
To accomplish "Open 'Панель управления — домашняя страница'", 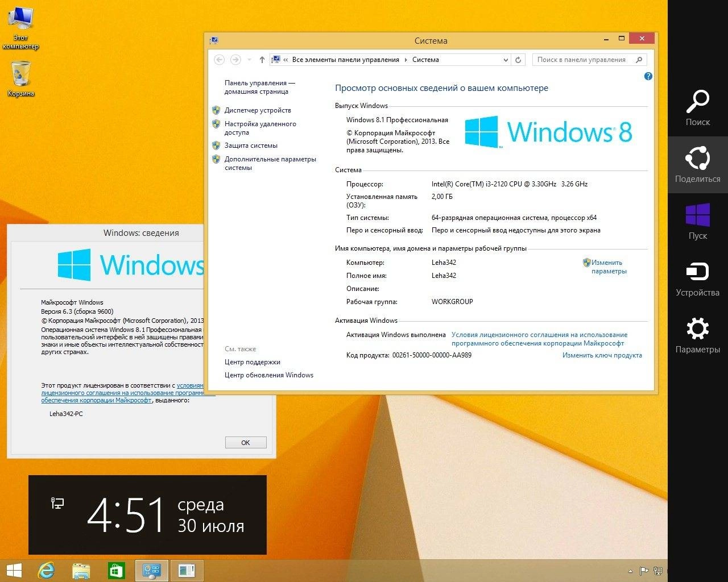I will (x=259, y=87).
